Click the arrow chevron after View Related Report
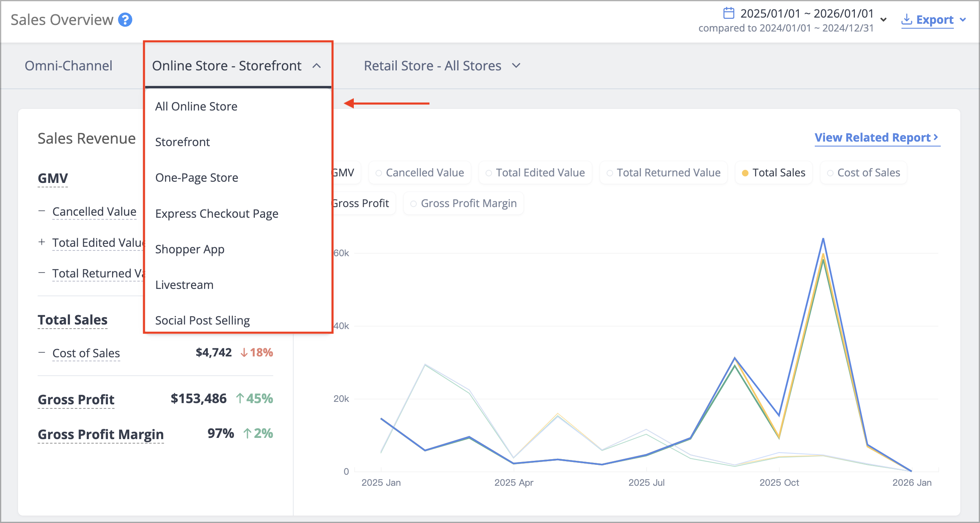The height and width of the screenshot is (523, 980). tap(935, 137)
